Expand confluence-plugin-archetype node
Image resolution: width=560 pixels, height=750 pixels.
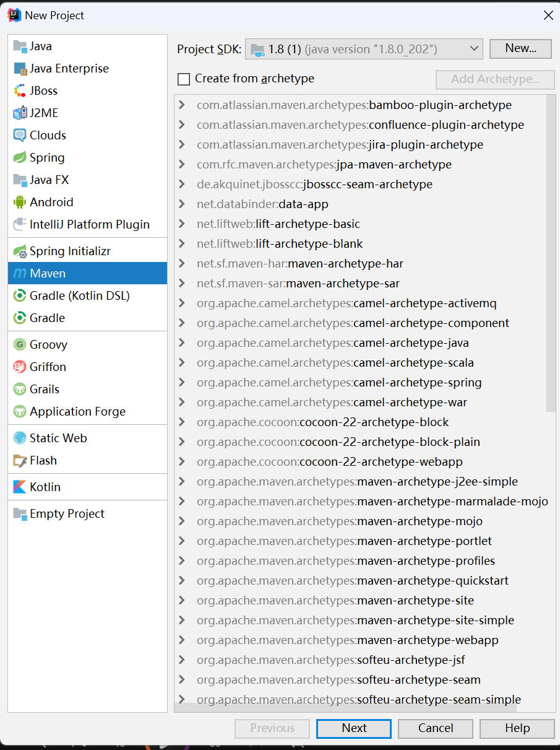pos(181,125)
